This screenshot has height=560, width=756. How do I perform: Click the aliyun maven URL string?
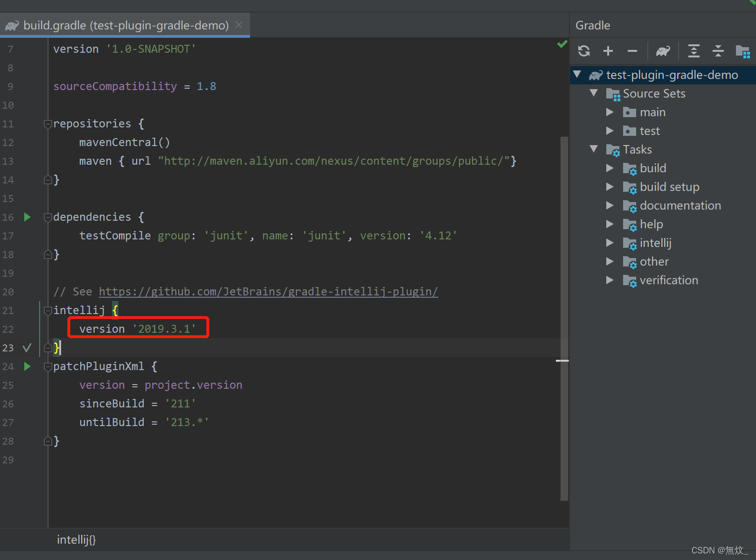click(x=333, y=161)
